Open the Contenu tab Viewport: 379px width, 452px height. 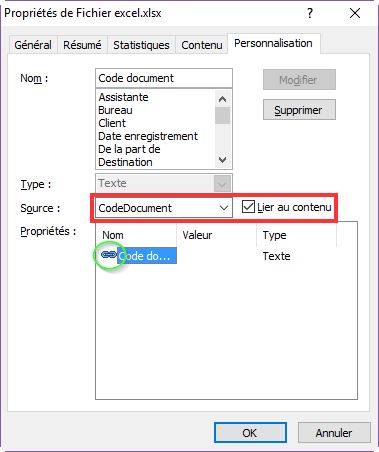(201, 45)
